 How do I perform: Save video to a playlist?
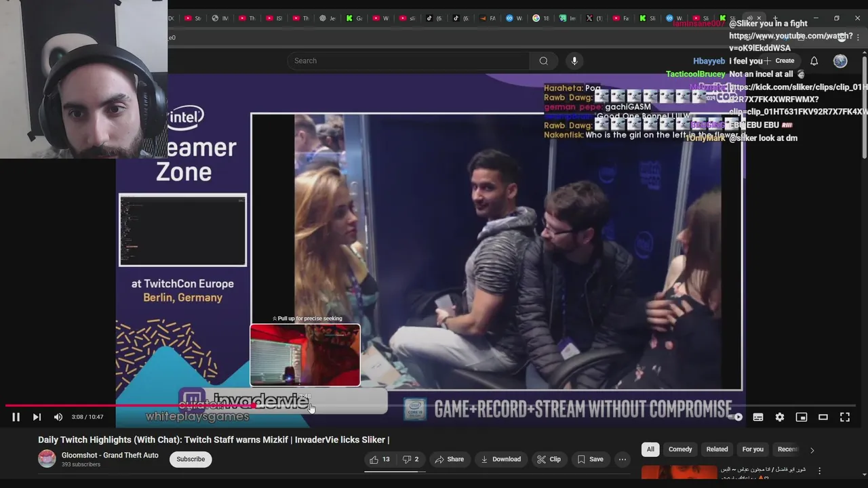tap(590, 460)
